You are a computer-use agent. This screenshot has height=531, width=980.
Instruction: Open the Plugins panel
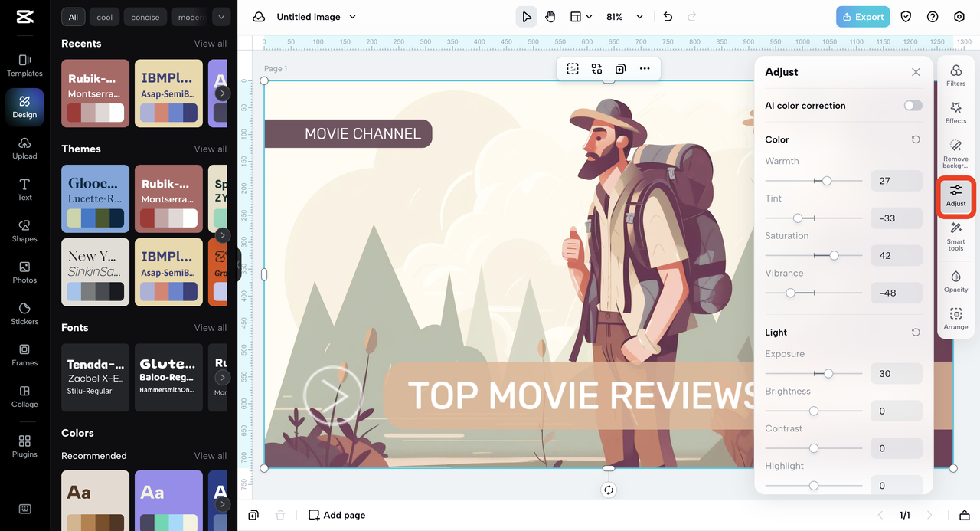tap(24, 446)
